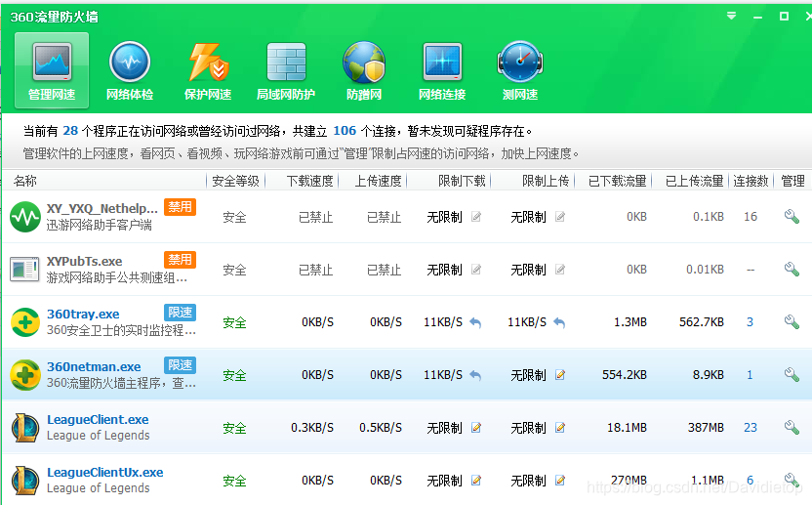Viewport: 812px width, 505px height.
Task: Open 保护网速 section
Action: pyautogui.click(x=208, y=70)
